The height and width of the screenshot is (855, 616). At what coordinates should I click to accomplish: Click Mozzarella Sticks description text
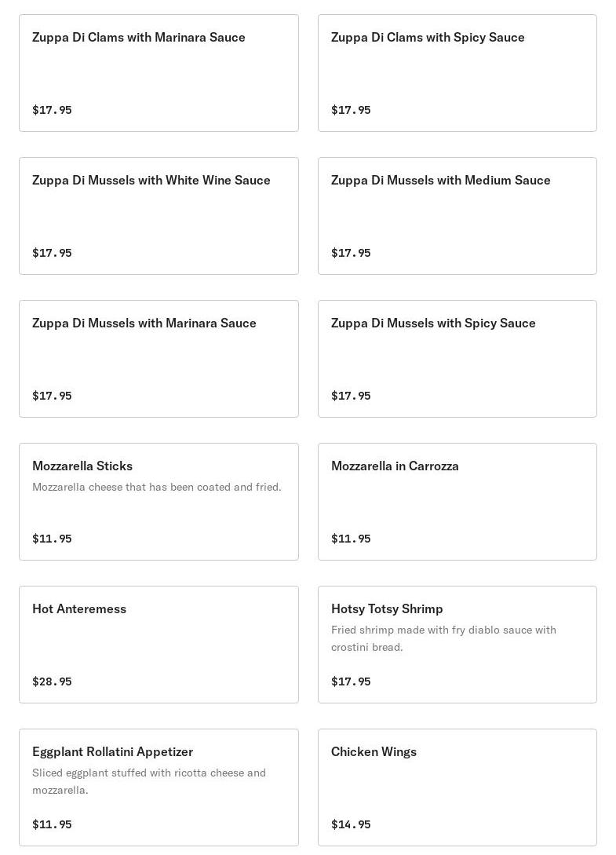[x=156, y=487]
